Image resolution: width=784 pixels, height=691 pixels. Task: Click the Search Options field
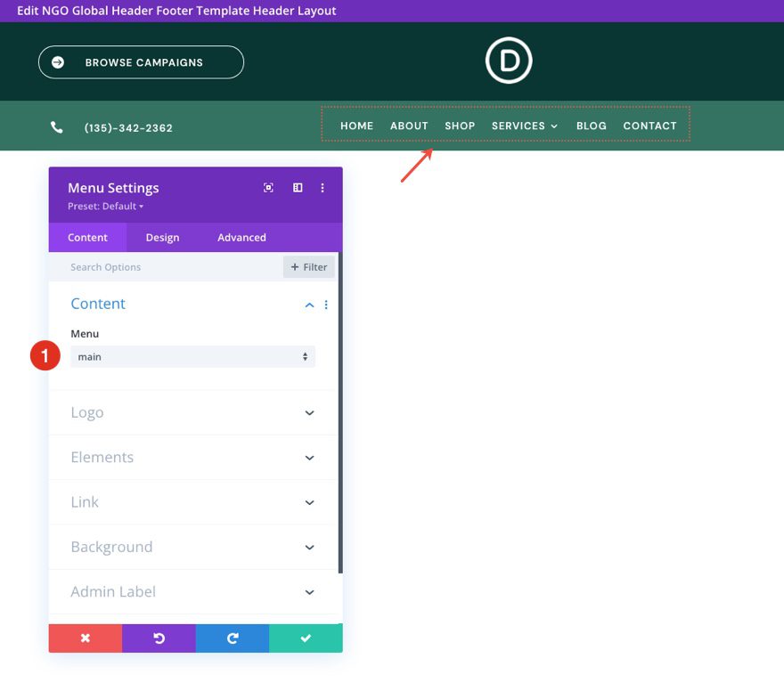coord(134,266)
